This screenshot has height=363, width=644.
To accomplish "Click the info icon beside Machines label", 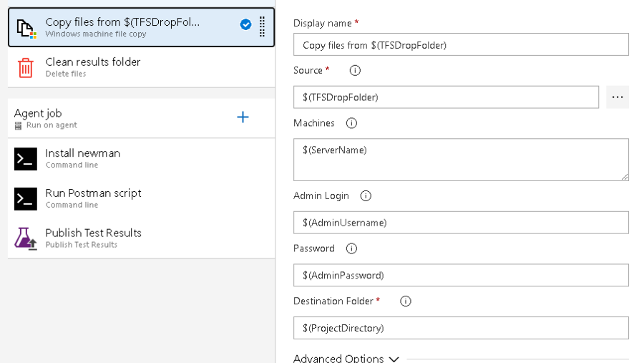I will point(351,123).
